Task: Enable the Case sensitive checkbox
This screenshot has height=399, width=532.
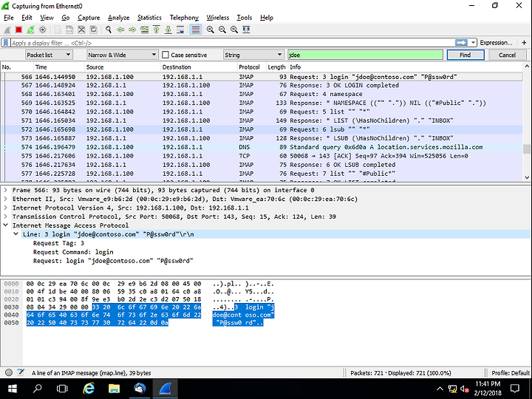Action: (x=166, y=55)
